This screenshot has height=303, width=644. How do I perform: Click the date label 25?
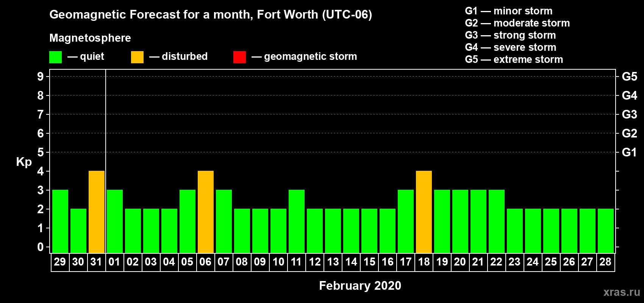(x=551, y=262)
